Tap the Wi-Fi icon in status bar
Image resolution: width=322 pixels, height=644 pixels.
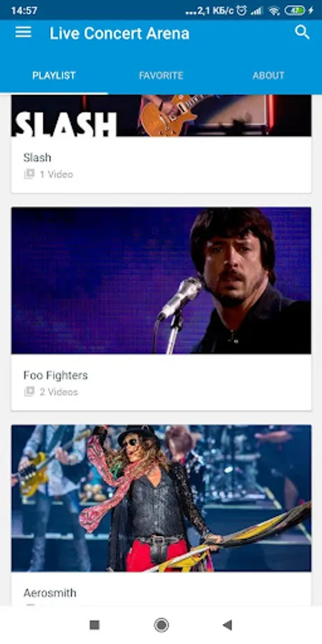tap(274, 11)
